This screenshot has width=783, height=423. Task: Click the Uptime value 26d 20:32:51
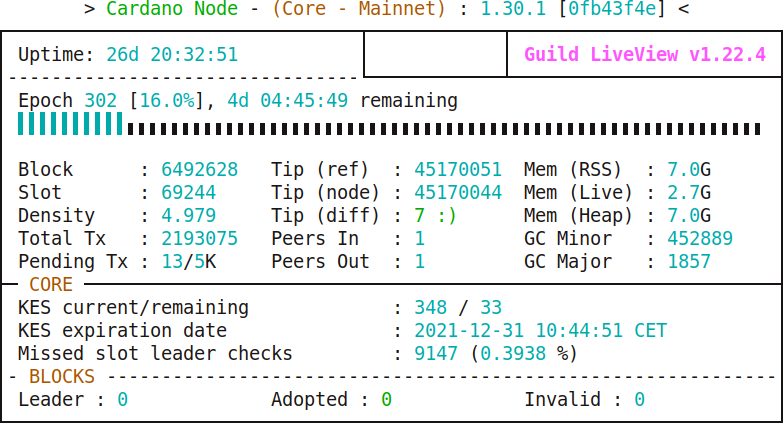point(172,54)
